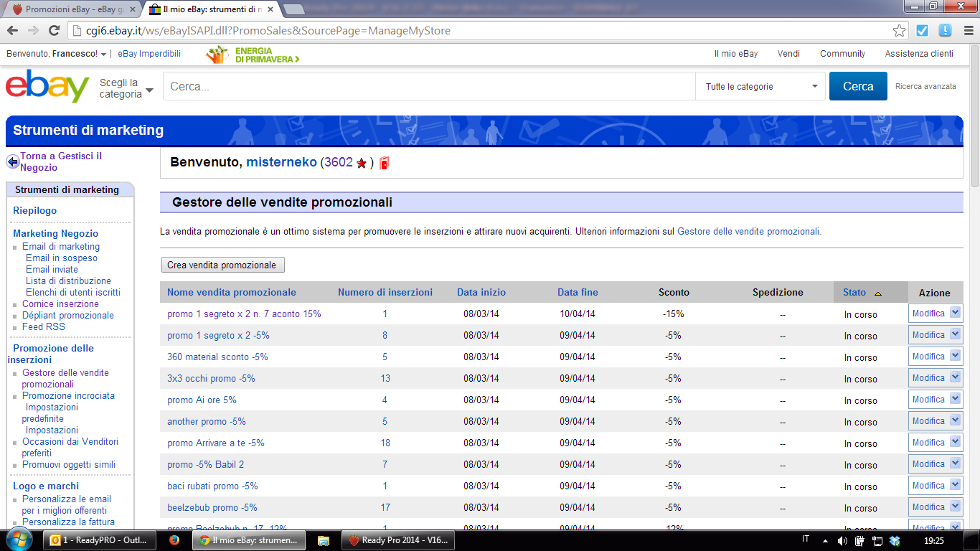Image resolution: width=980 pixels, height=551 pixels.
Task: Expand action arrow for baci rubati promo row
Action: click(955, 485)
